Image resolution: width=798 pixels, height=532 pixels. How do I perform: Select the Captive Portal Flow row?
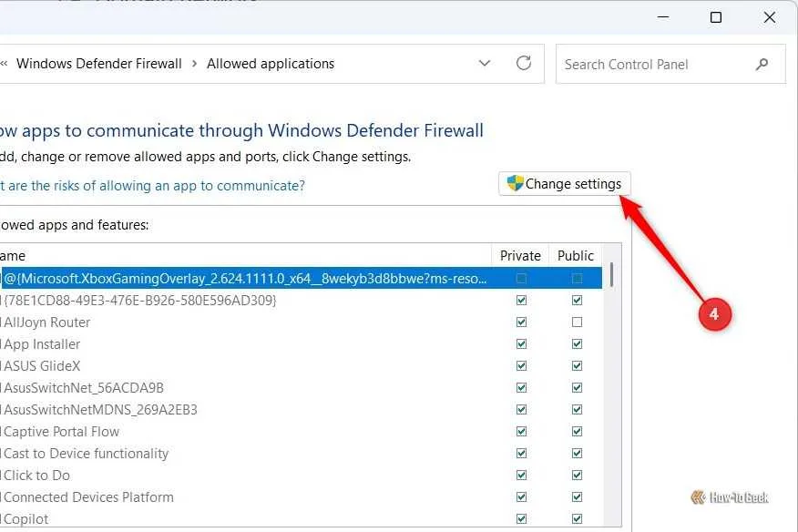[301, 432]
